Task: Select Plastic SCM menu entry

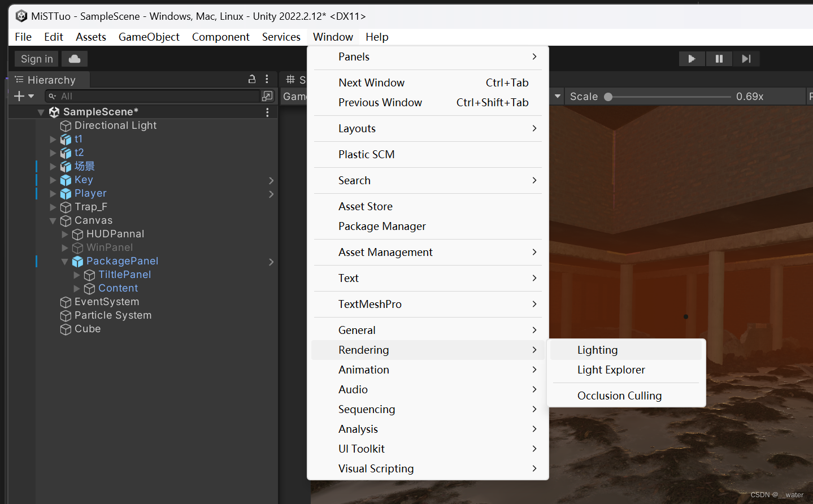Action: (x=428, y=154)
